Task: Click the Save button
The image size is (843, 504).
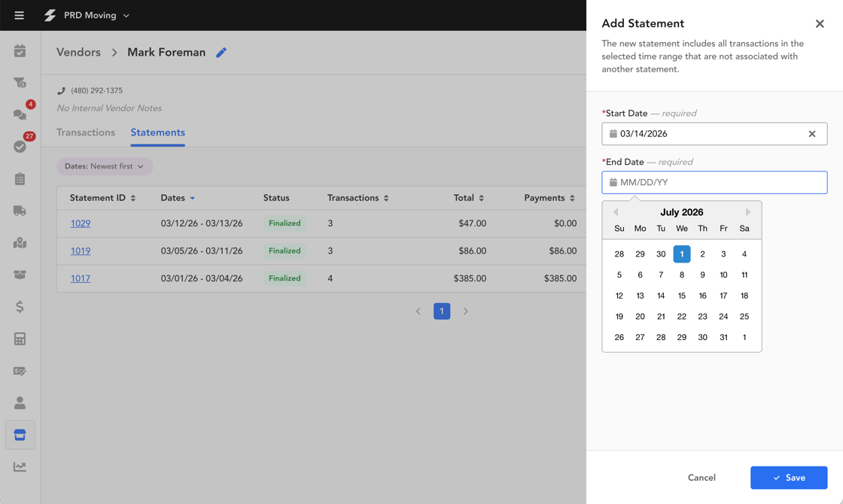Action: click(x=789, y=478)
